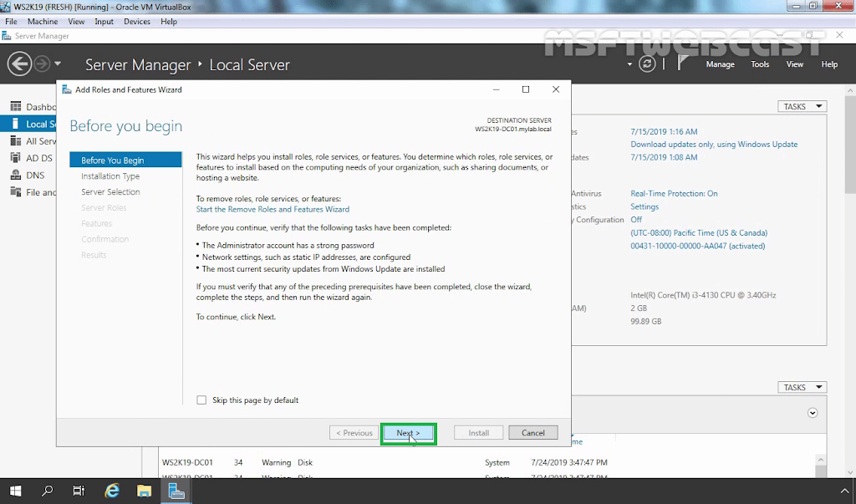Open the taskbar search icon
The height and width of the screenshot is (504, 856).
[x=48, y=491]
